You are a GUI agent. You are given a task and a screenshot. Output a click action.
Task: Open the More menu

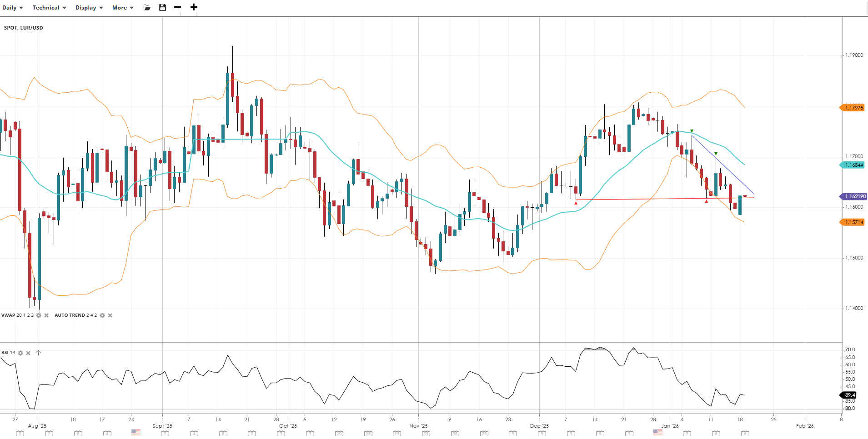(x=123, y=8)
